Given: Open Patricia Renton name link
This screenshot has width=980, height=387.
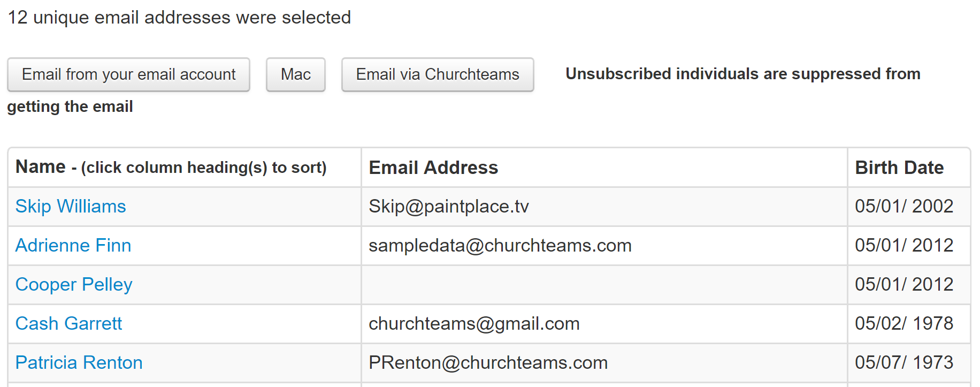Looking at the screenshot, I should (79, 363).
